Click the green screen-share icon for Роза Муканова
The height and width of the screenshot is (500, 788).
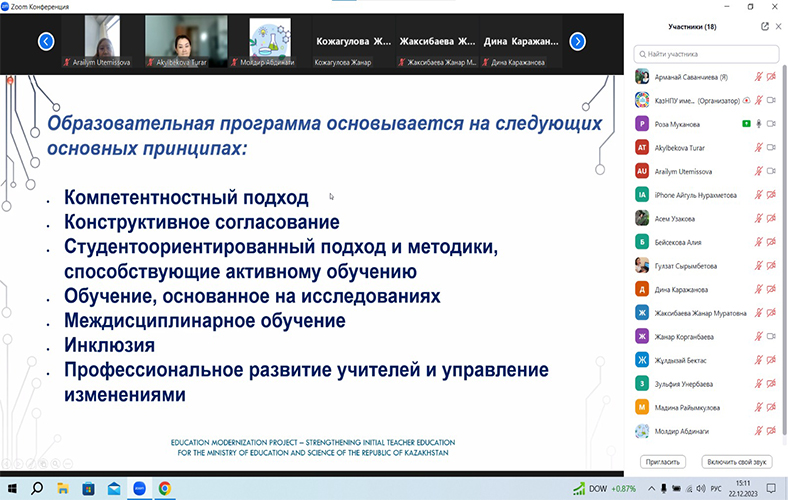pyautogui.click(x=745, y=124)
